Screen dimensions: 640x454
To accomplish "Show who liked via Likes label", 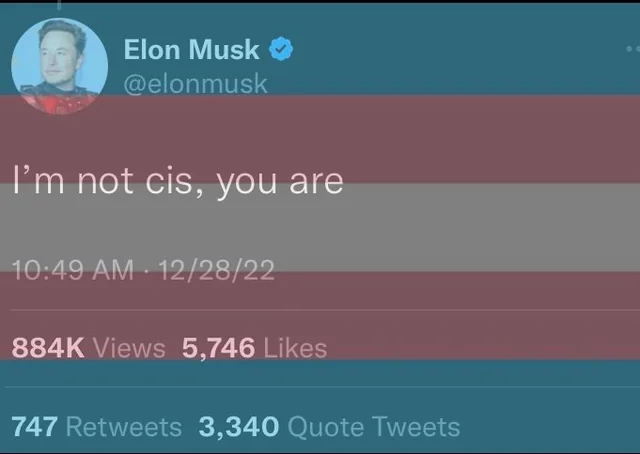I will tap(295, 347).
